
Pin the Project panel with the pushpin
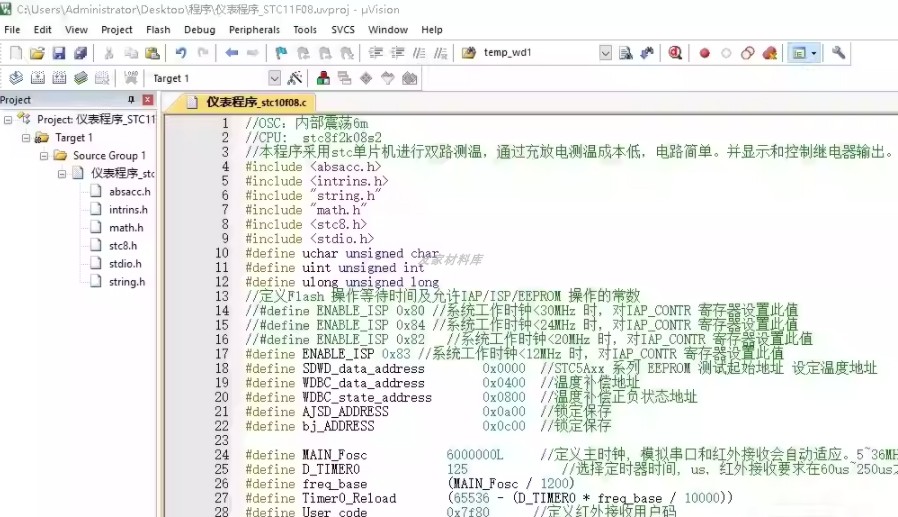click(131, 100)
